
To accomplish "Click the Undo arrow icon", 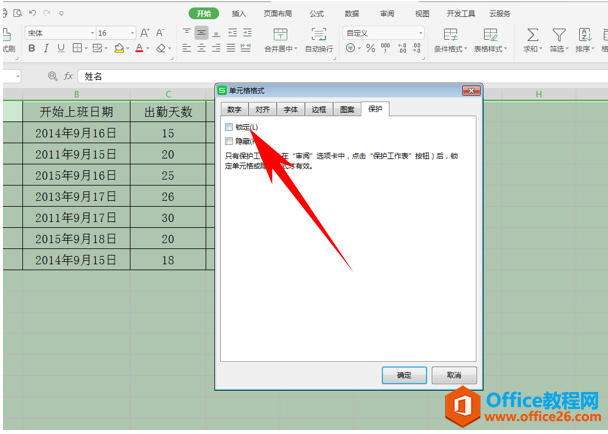I will click(x=33, y=13).
